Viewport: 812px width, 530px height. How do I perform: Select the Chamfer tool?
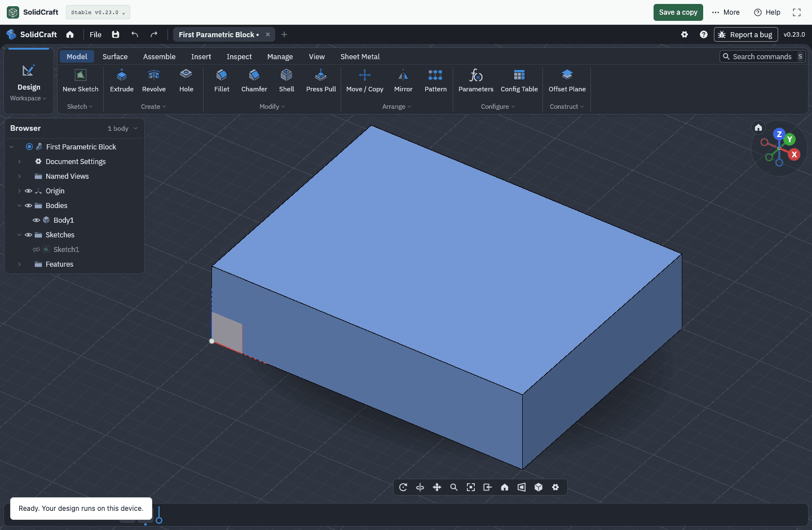click(254, 81)
